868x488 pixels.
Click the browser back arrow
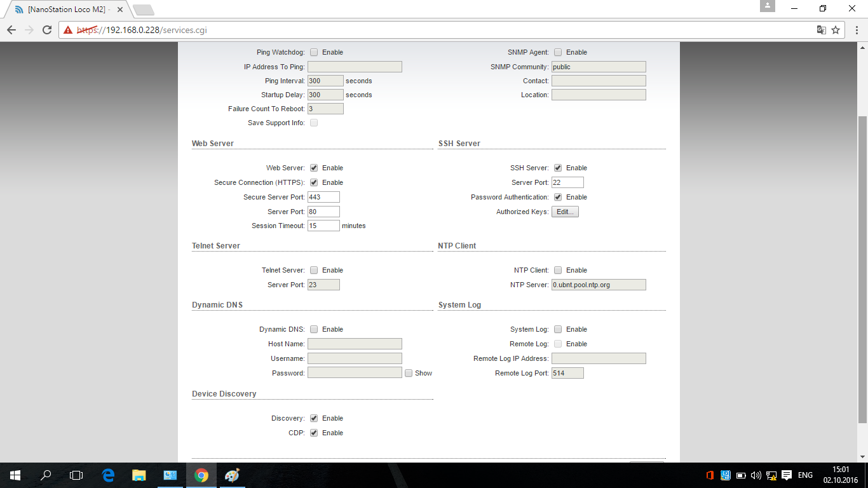click(11, 30)
